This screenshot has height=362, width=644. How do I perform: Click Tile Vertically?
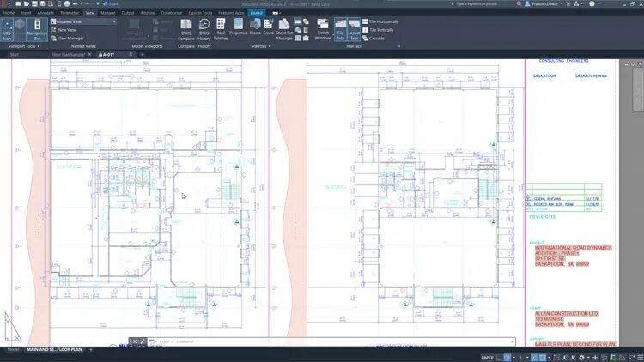point(379,30)
